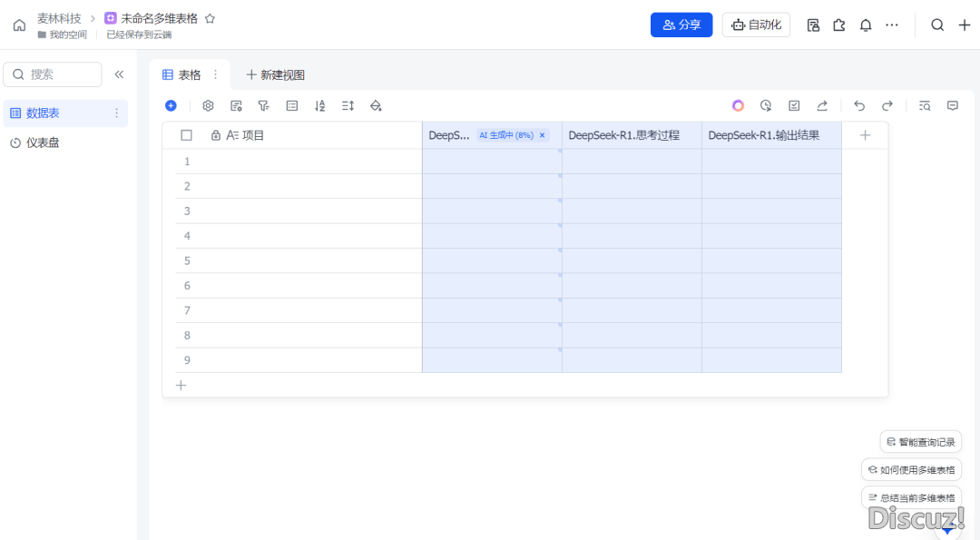Star the untitled table as favorite
The image size is (980, 540).
tap(211, 18)
